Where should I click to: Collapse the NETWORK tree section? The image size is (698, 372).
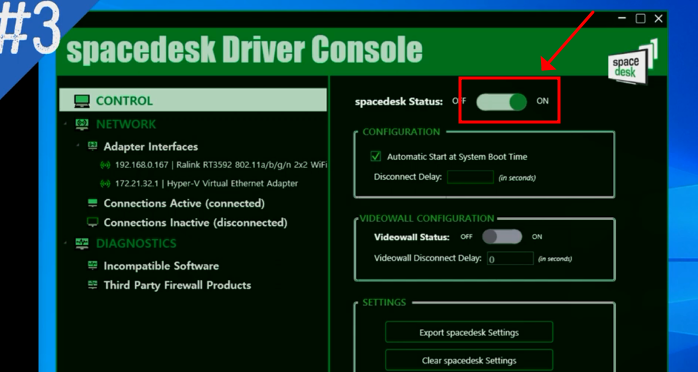pyautogui.click(x=65, y=123)
